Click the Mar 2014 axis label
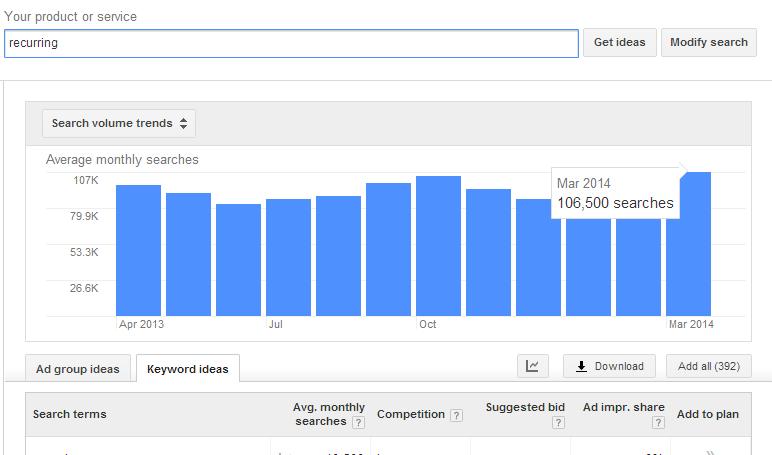 (x=691, y=324)
